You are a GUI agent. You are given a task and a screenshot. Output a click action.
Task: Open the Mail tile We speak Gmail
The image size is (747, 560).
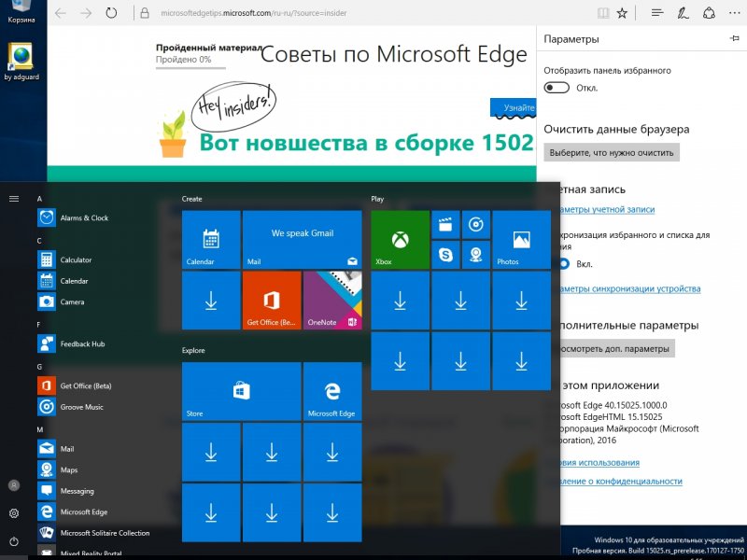302,240
